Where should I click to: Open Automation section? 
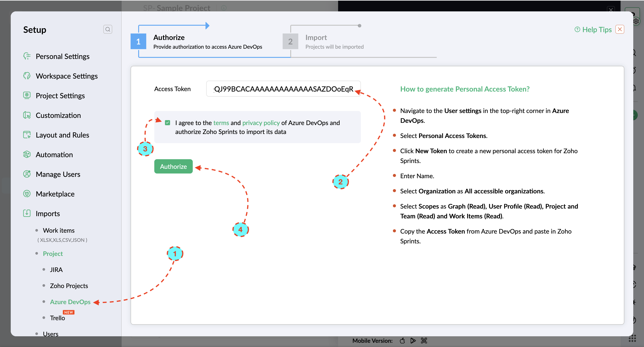54,155
